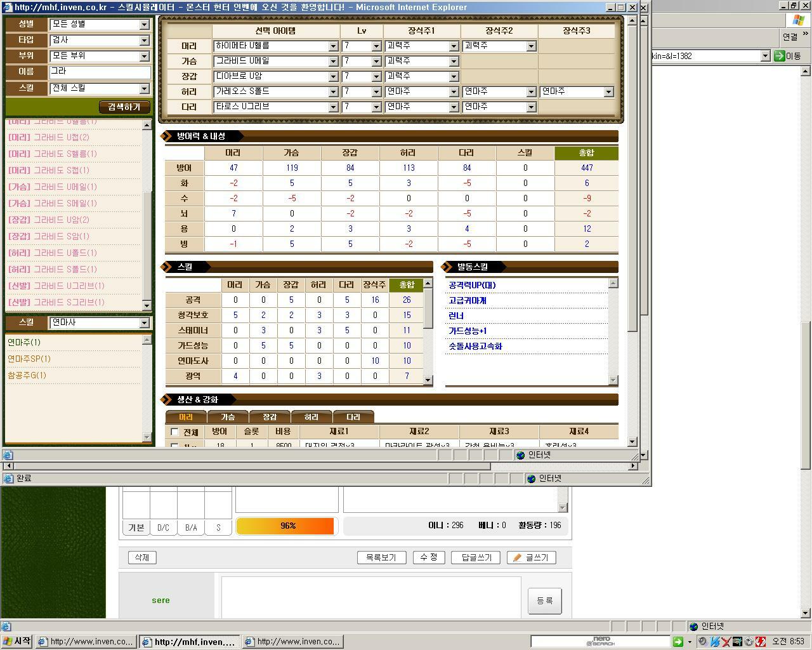812x650 pixels.
Task: Click the 등록 submit button
Action: [544, 600]
